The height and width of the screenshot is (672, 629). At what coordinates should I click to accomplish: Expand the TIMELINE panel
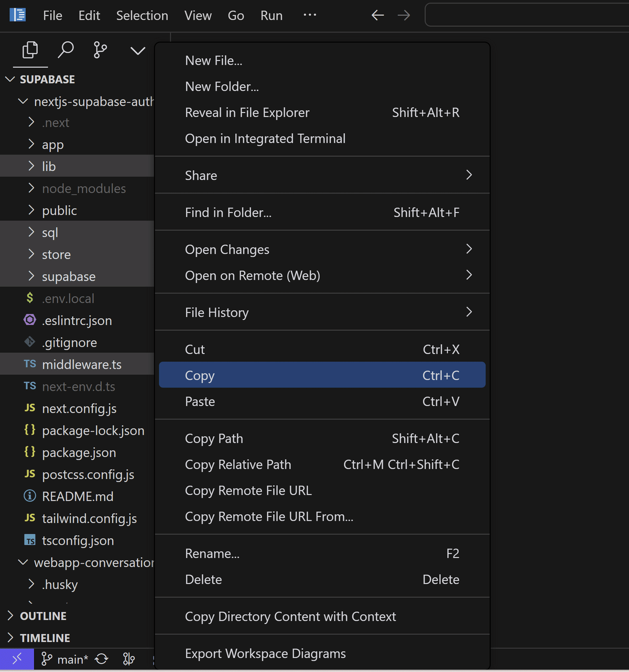10,637
